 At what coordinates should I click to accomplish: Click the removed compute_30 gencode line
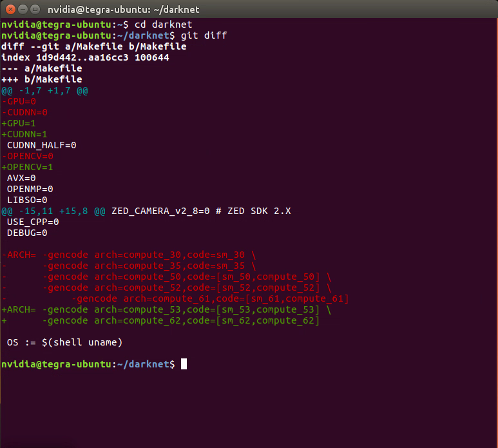(129, 255)
